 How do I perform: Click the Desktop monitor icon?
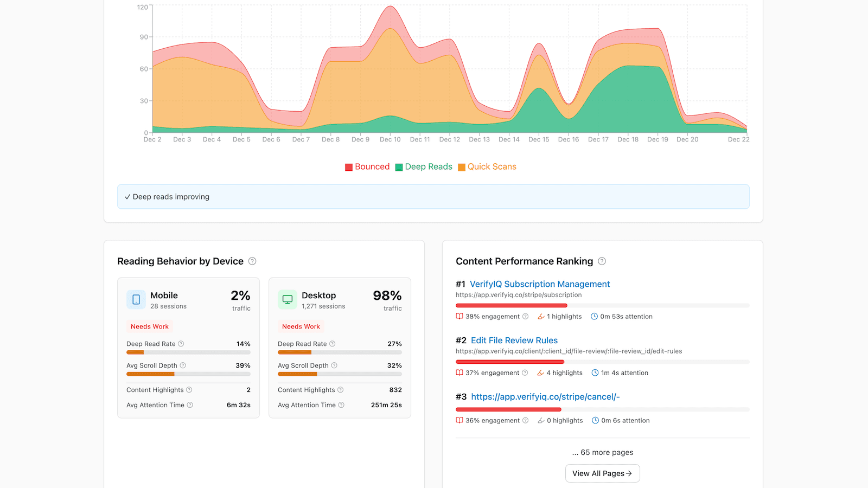(x=287, y=300)
